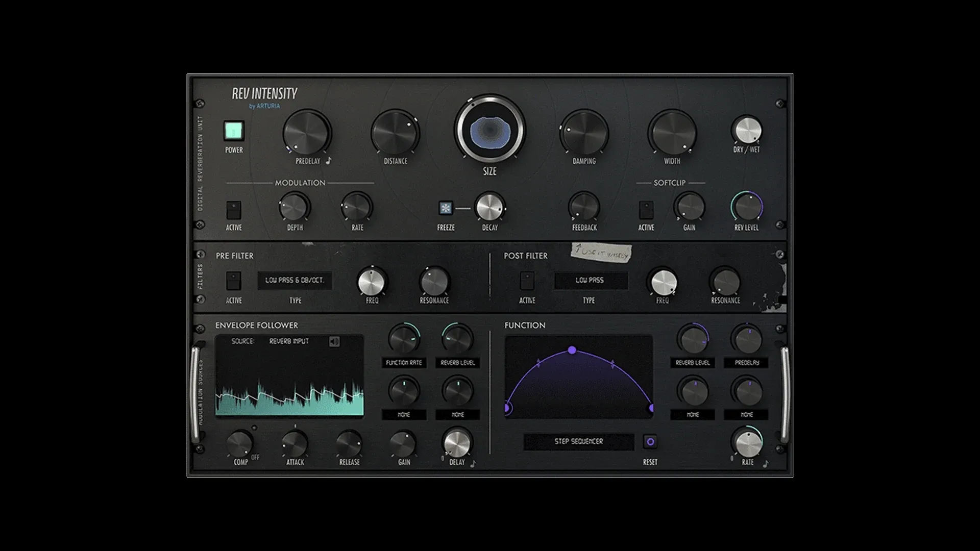Click the Function Rate destination slot
Screen dimensions: 980x551
(x=404, y=363)
